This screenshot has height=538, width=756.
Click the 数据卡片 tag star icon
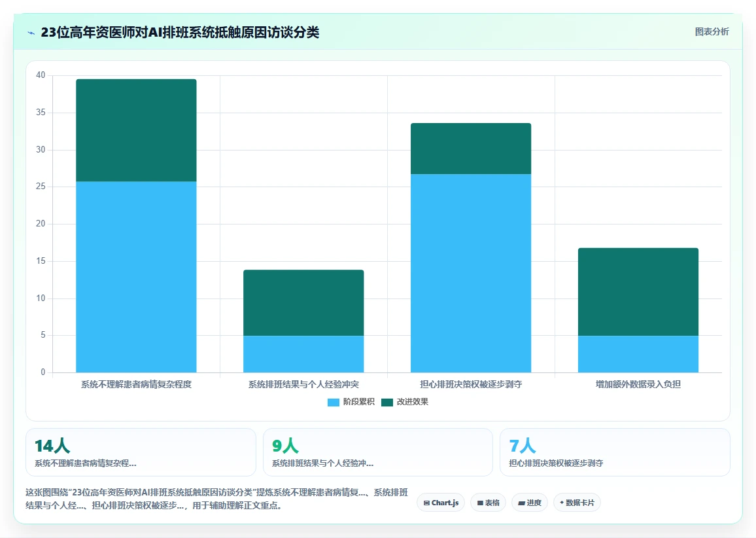coord(562,503)
